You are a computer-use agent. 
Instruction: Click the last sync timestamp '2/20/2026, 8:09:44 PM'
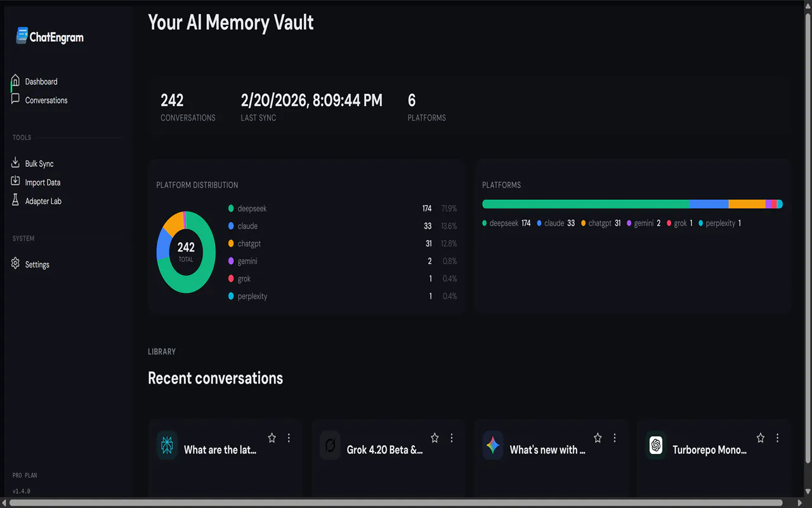pos(311,100)
